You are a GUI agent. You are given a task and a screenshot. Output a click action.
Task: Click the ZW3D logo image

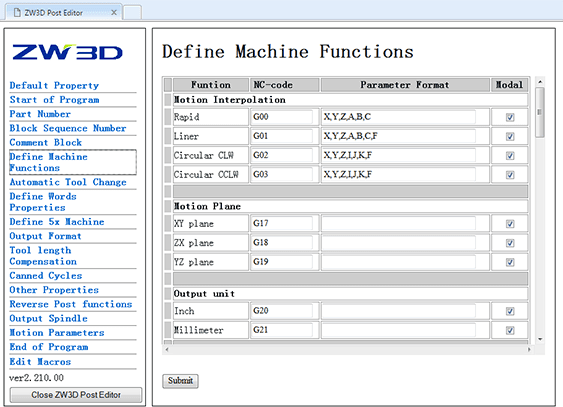pyautogui.click(x=68, y=52)
